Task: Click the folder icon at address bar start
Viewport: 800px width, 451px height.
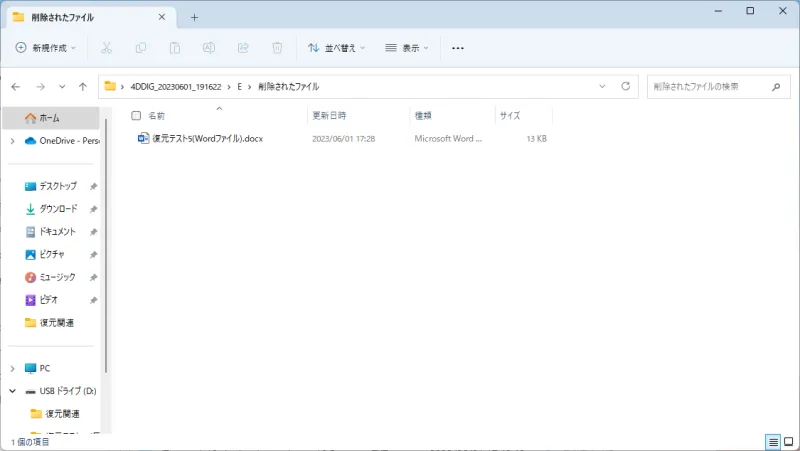Action: pyautogui.click(x=110, y=86)
